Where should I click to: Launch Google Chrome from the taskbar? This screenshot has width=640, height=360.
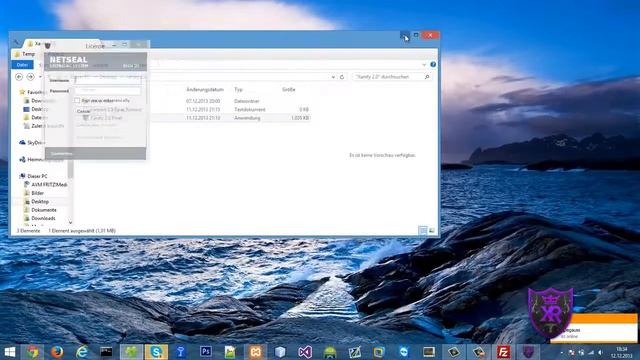click(33, 352)
